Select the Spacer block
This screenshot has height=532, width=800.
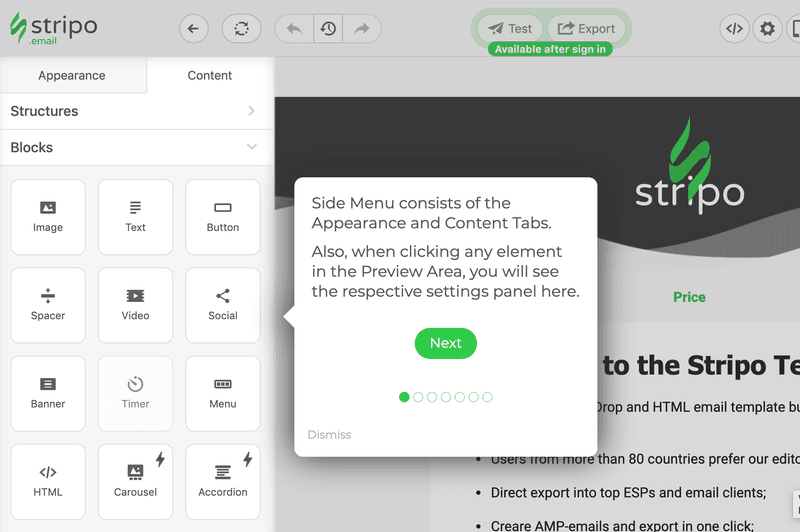pyautogui.click(x=47, y=304)
